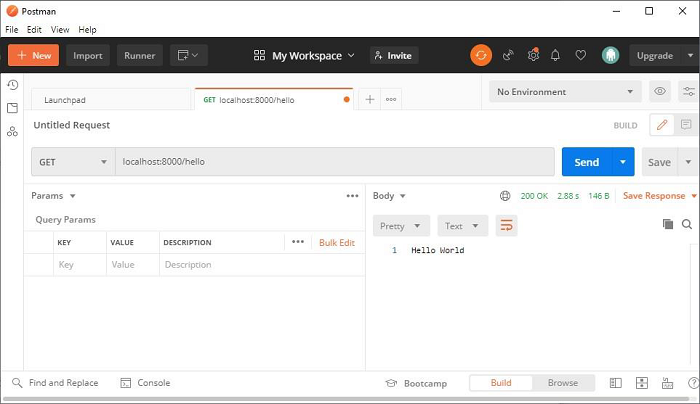This screenshot has height=404, width=700.
Task: Open the View menu
Action: tap(60, 29)
